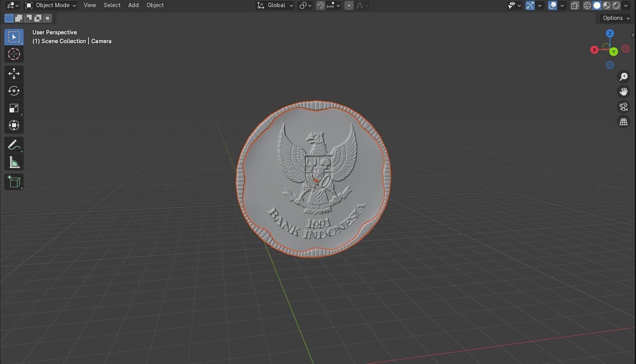Switch to material preview shading
636x364 pixels.
click(606, 6)
